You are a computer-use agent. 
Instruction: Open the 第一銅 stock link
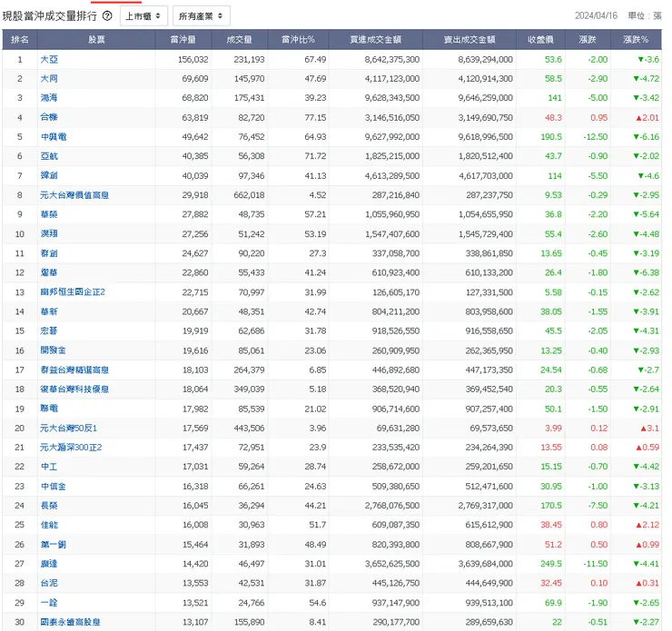click(x=54, y=545)
